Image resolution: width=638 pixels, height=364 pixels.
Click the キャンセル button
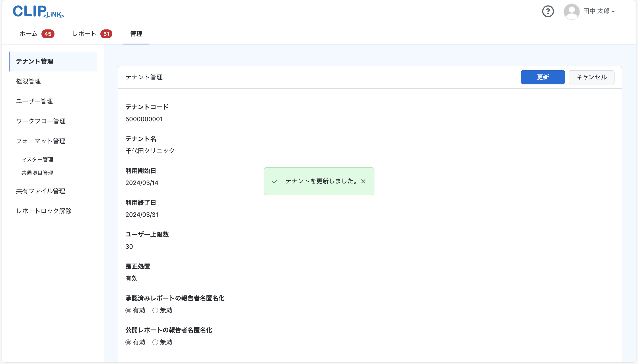click(591, 77)
